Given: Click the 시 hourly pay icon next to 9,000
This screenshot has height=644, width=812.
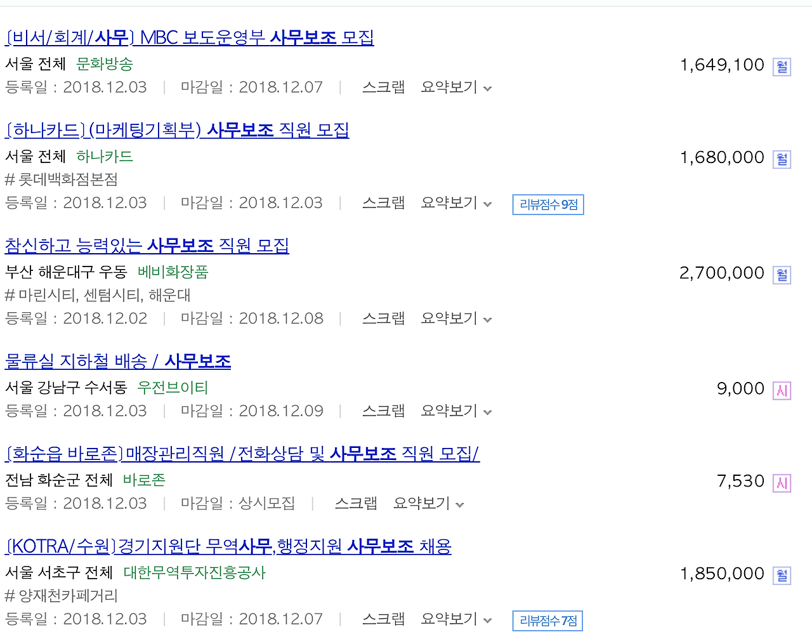Looking at the screenshot, I should [x=782, y=390].
